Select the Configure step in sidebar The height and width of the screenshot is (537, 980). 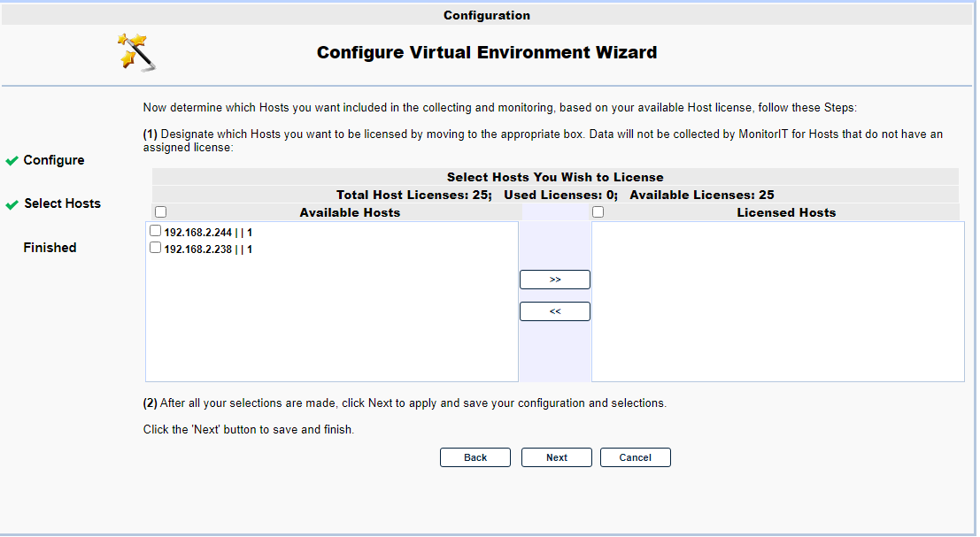pos(54,160)
